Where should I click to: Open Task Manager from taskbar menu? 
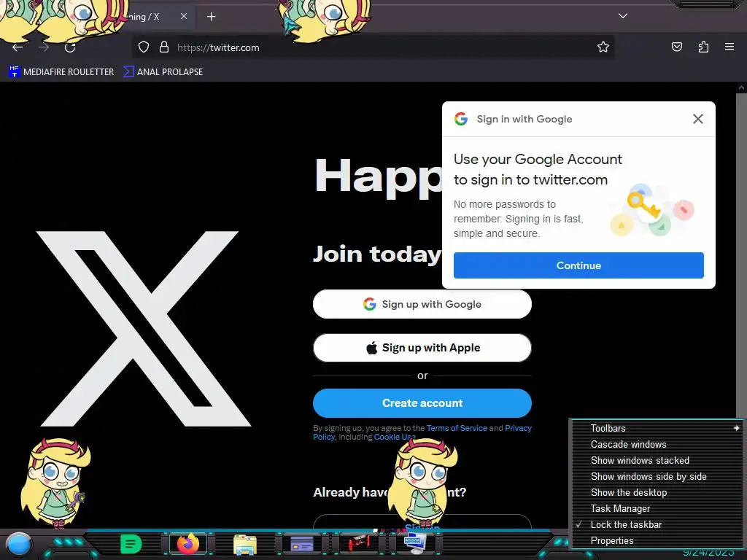click(x=657, y=508)
